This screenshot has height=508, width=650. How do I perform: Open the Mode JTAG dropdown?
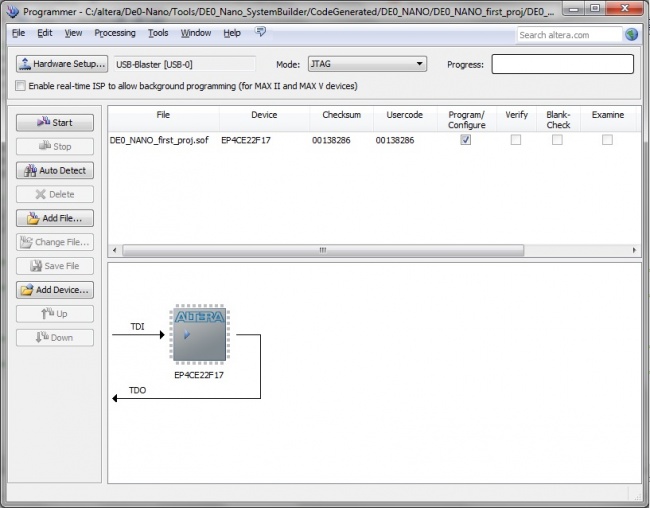[367, 64]
